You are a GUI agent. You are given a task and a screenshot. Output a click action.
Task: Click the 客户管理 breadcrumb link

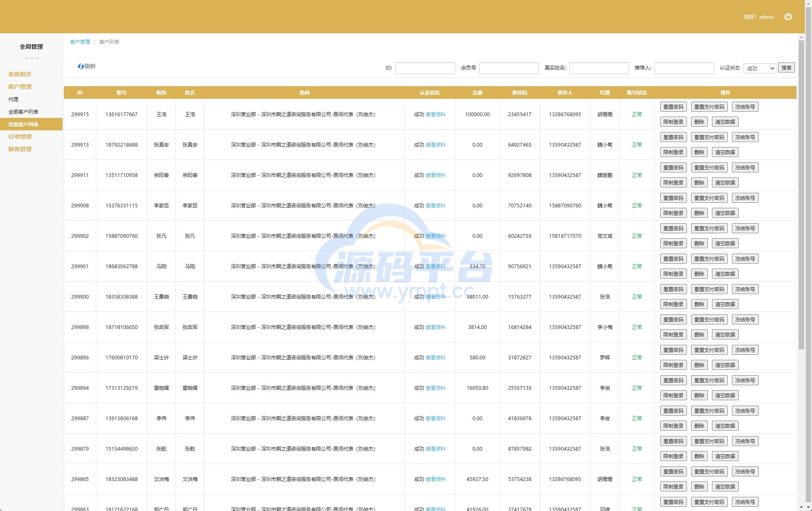click(x=80, y=42)
